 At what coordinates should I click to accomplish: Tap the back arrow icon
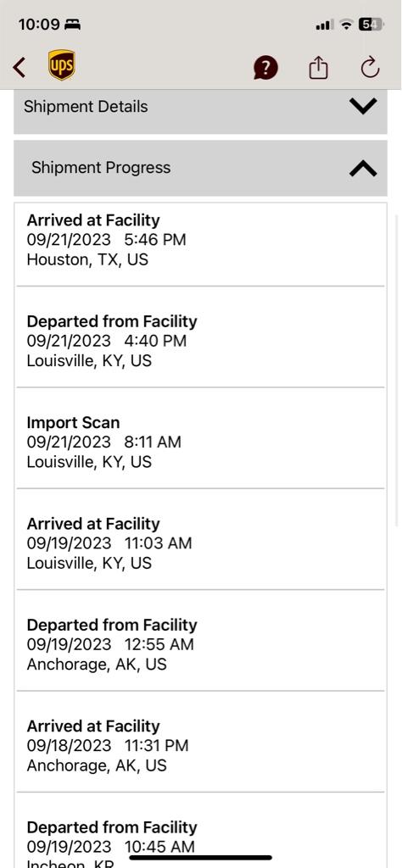pos(20,68)
